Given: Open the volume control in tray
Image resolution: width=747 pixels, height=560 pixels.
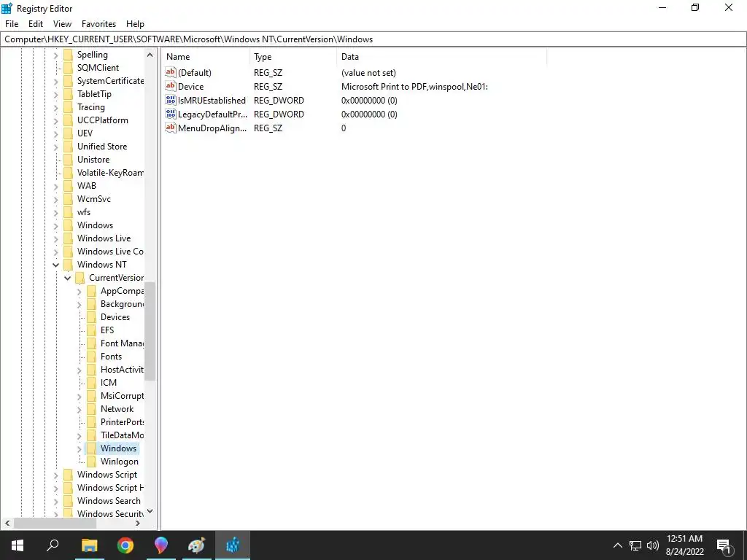Looking at the screenshot, I should 653,545.
